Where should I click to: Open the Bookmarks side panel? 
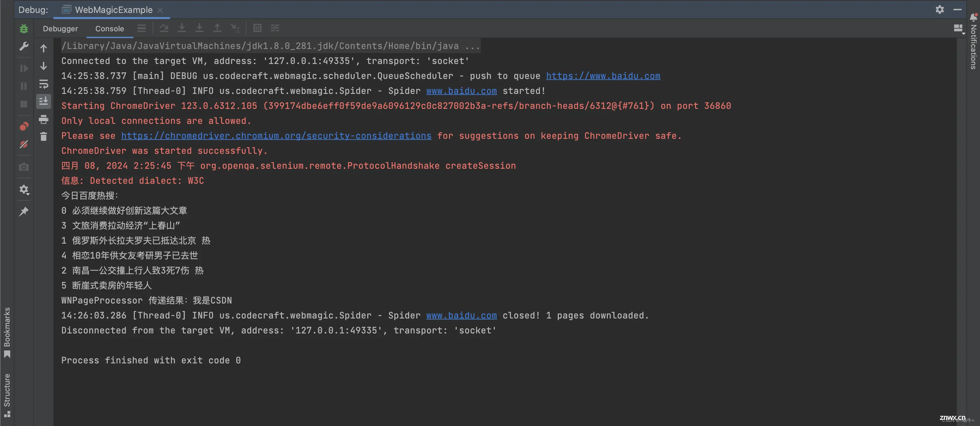tap(7, 332)
